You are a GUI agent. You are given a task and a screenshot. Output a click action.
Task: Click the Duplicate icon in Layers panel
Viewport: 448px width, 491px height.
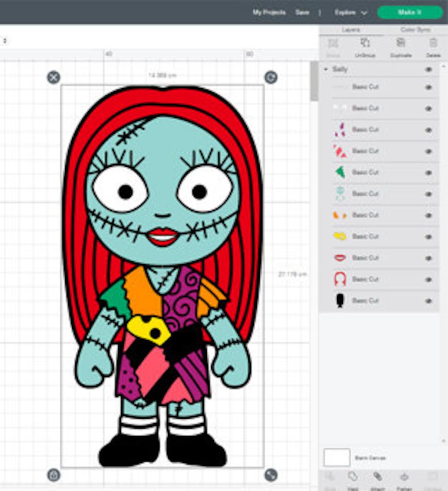pos(400,43)
